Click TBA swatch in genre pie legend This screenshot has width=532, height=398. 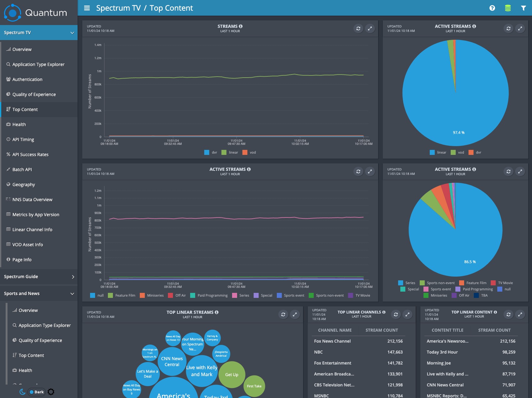[x=476, y=295]
